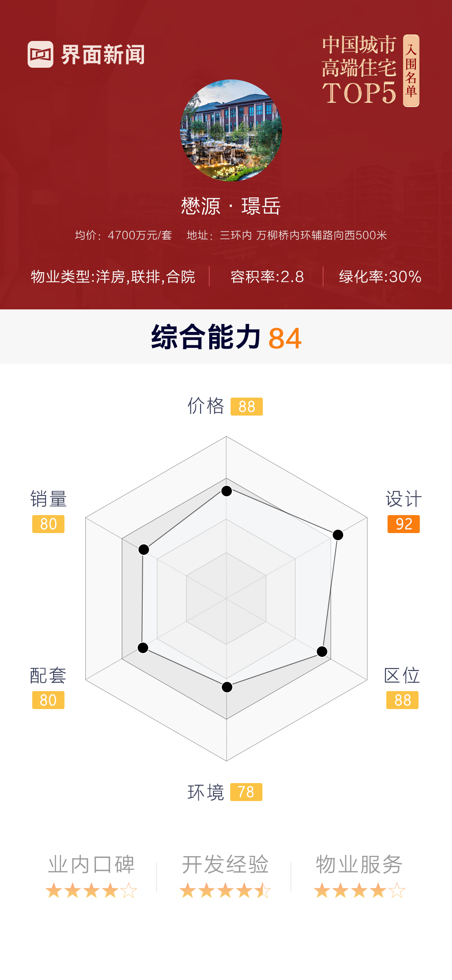Click the 界面新闻 brand name text
The width and height of the screenshot is (452, 980).
(x=103, y=55)
